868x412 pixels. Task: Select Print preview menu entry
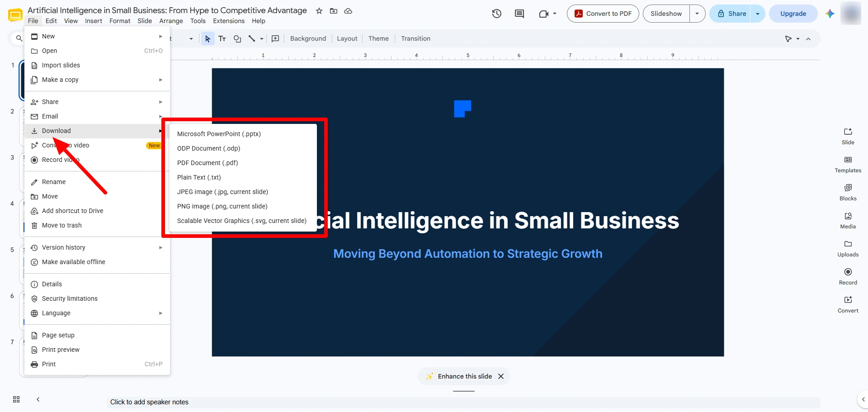coord(97,350)
